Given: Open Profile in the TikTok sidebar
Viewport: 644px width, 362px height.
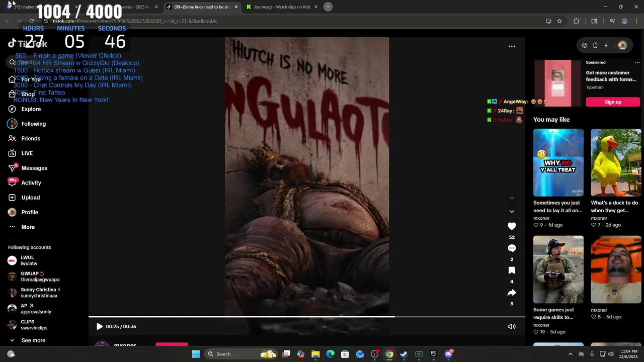Looking at the screenshot, I should 30,212.
